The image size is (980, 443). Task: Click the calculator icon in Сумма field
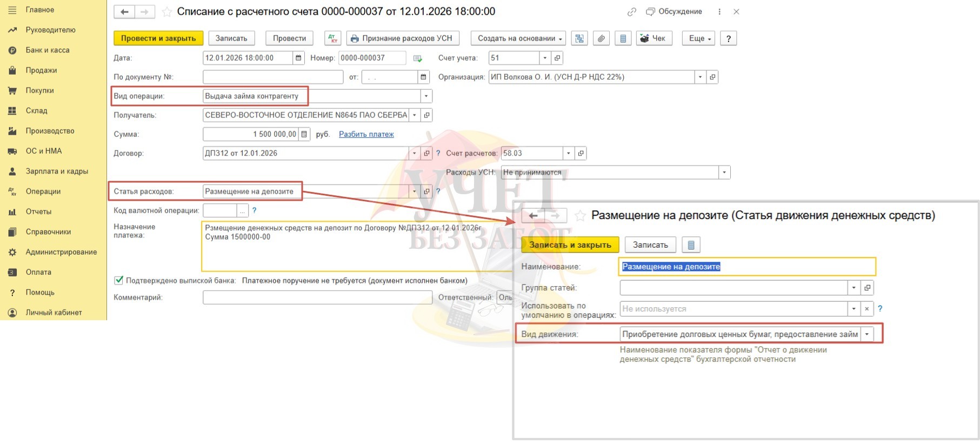click(304, 134)
